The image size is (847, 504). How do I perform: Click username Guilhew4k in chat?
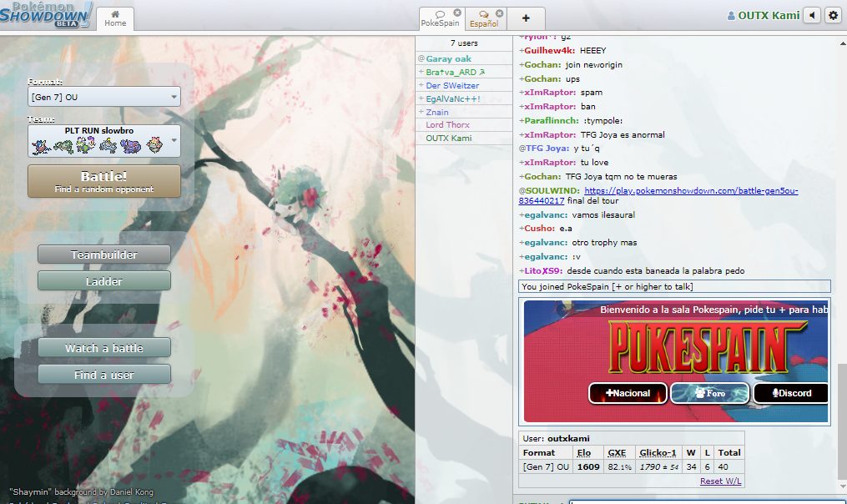[549, 50]
